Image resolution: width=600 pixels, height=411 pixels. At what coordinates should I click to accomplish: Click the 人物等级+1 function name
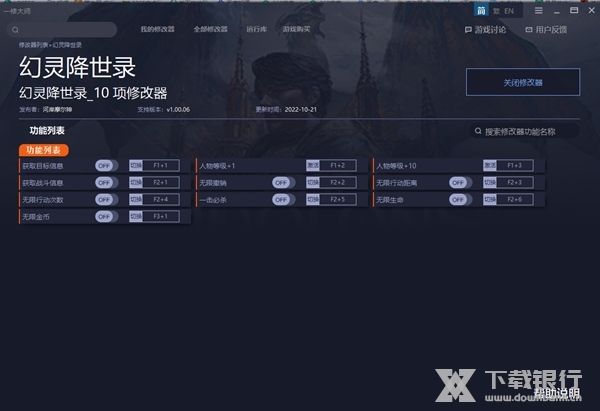[217, 166]
